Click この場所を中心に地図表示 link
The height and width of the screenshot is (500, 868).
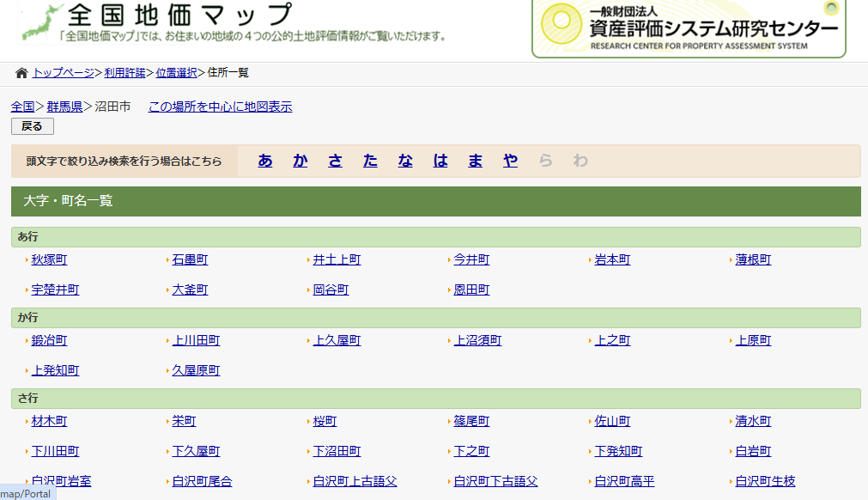tap(220, 107)
